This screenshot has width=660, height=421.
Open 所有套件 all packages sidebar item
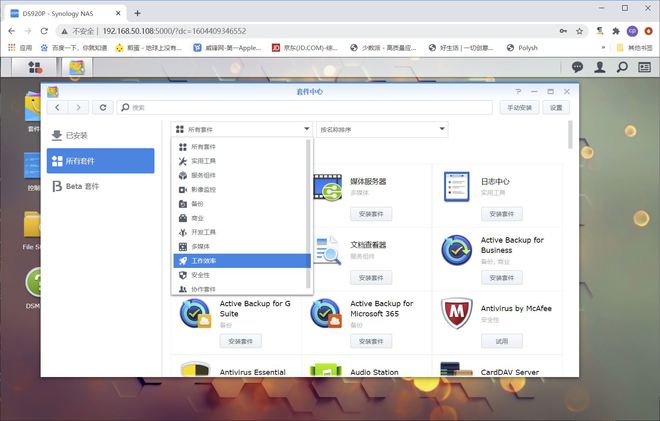[x=101, y=161]
